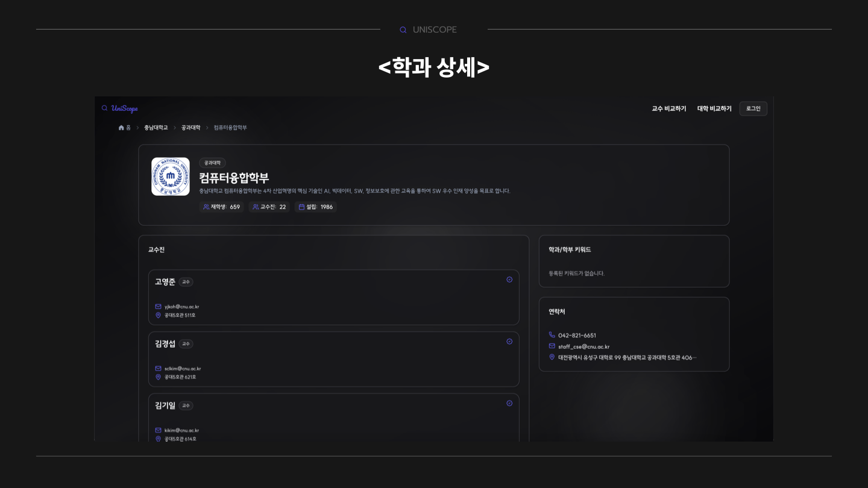Viewport: 868px width, 488px height.
Task: Click the circle check icon on 고영준's card
Action: point(509,280)
